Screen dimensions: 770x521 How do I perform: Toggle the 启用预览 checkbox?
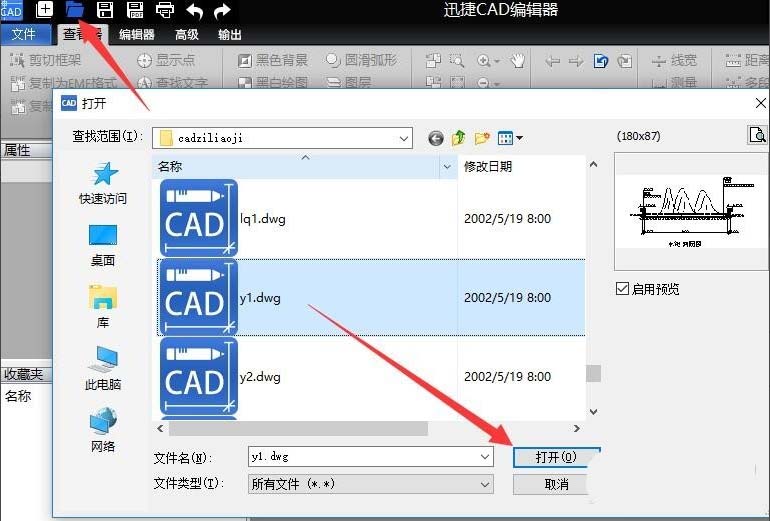point(622,289)
